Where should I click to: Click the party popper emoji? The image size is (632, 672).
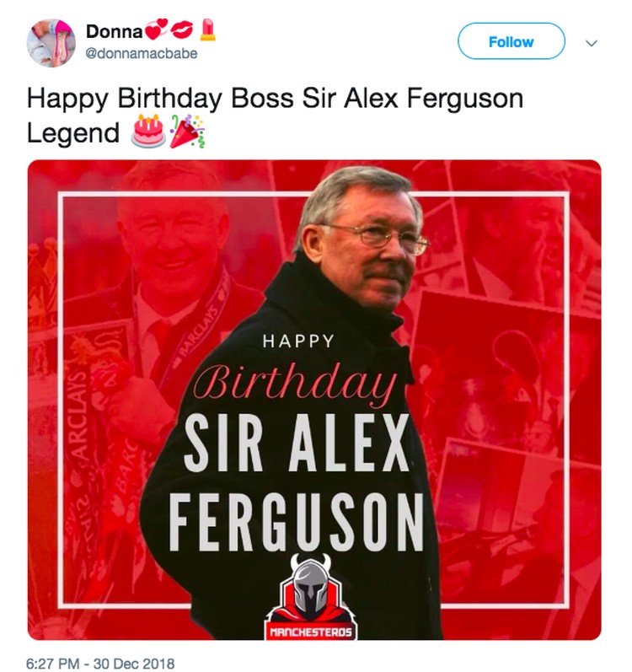(x=188, y=132)
